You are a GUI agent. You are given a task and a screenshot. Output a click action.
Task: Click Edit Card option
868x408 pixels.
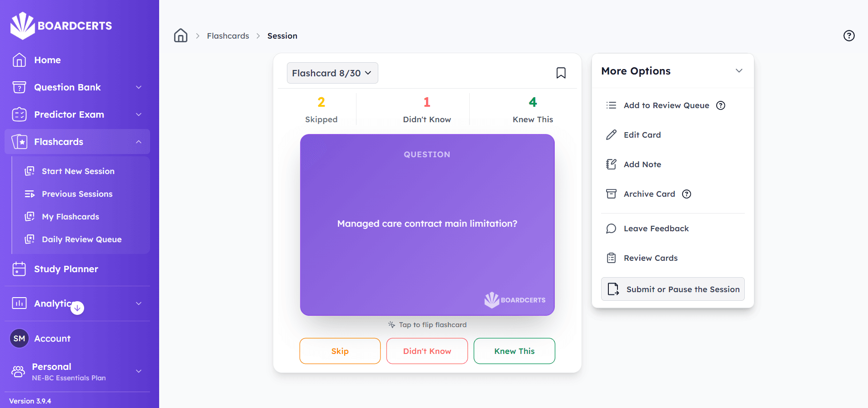pyautogui.click(x=642, y=135)
